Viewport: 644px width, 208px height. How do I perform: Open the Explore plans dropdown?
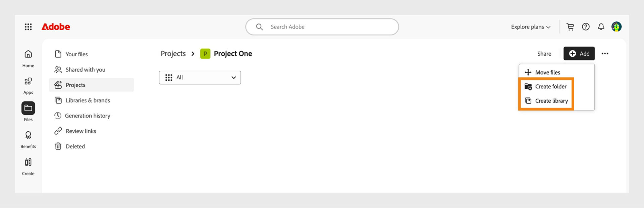tap(530, 26)
